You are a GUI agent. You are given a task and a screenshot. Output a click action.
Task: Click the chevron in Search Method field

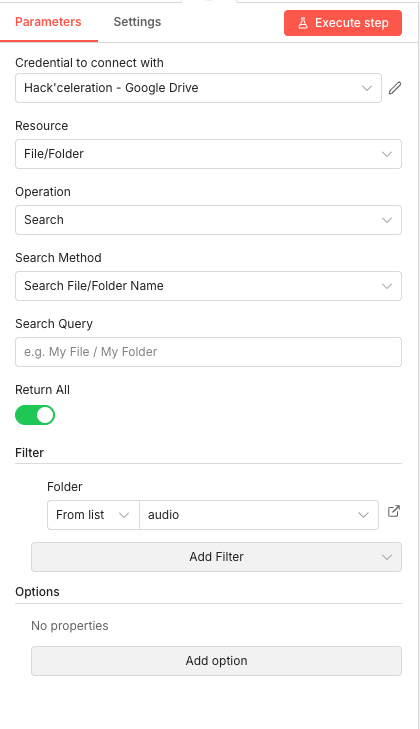point(387,286)
